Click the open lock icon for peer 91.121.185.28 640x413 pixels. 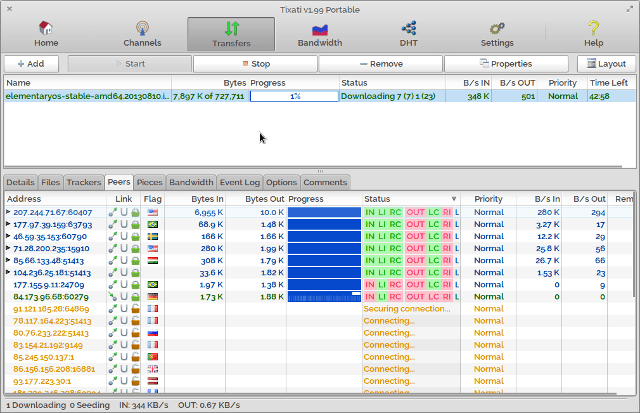135,309
